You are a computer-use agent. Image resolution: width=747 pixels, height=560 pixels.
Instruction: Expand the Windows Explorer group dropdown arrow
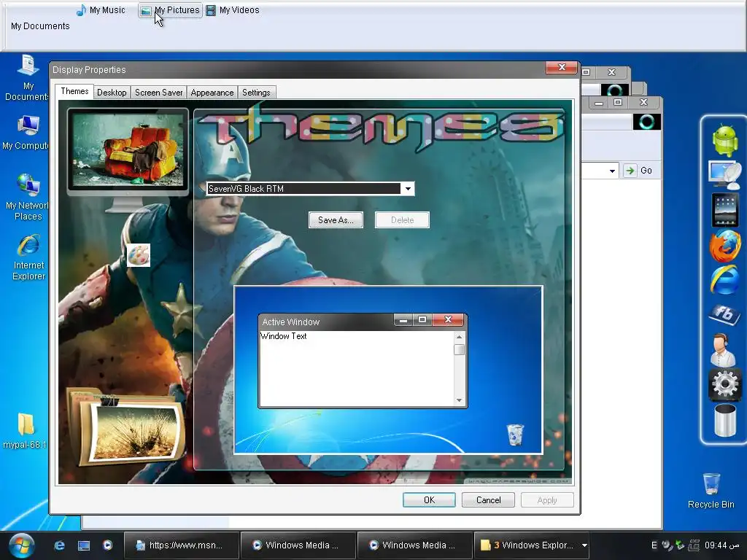[x=584, y=545]
